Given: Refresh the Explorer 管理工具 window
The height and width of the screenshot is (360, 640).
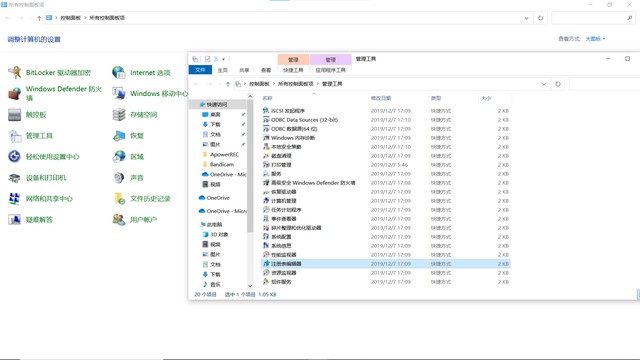Looking at the screenshot, I should point(558,84).
